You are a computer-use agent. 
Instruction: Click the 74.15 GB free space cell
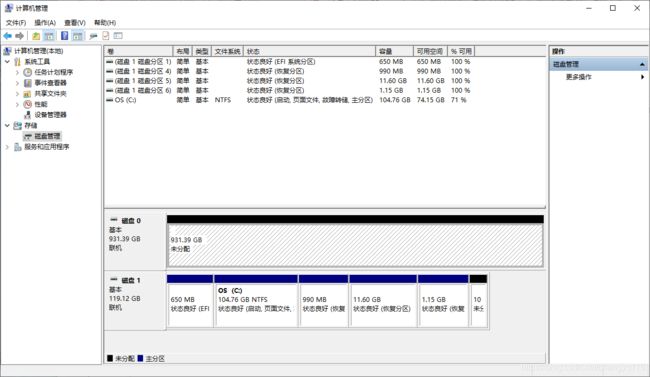click(x=430, y=100)
